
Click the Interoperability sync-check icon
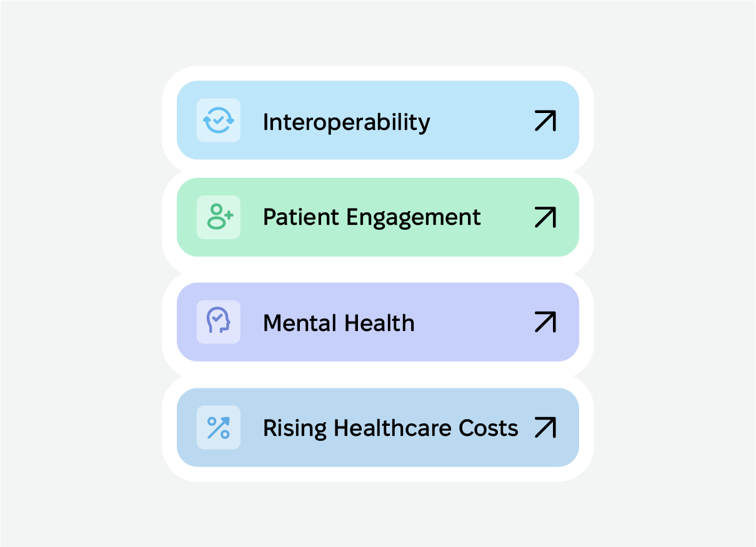(219, 120)
